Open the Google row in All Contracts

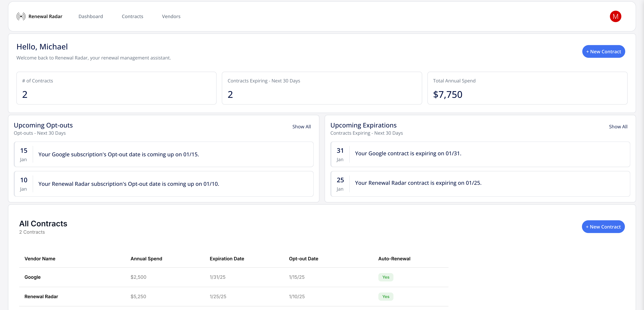[x=234, y=277]
